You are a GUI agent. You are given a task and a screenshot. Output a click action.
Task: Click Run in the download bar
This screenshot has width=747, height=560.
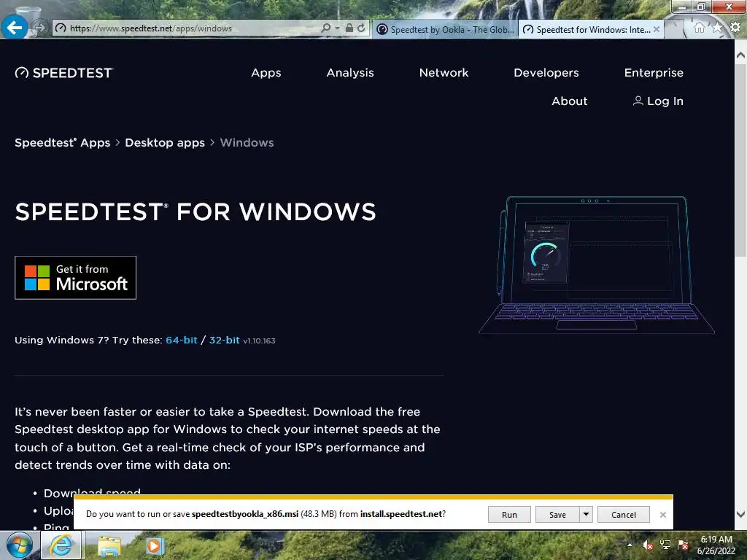coord(509,514)
